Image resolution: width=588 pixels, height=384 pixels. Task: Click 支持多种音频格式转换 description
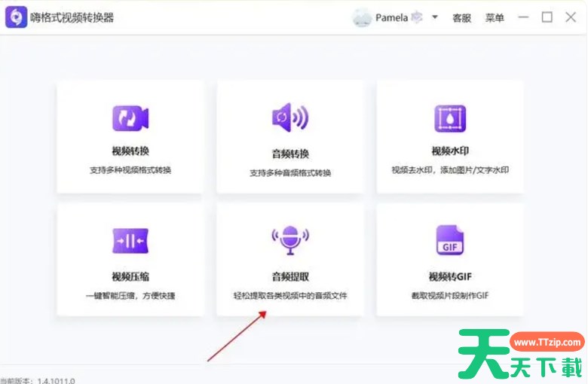tap(290, 172)
